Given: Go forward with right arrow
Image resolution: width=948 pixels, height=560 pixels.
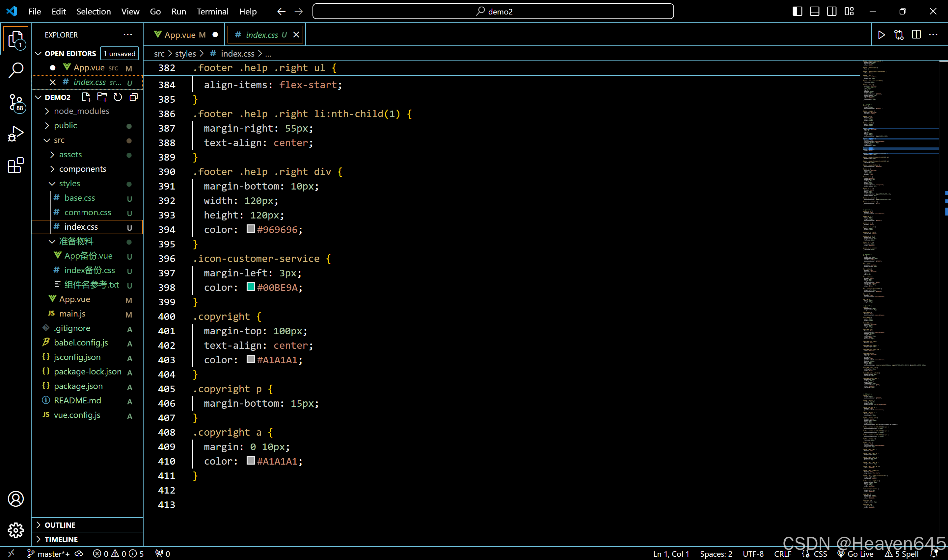Looking at the screenshot, I should pos(299,12).
